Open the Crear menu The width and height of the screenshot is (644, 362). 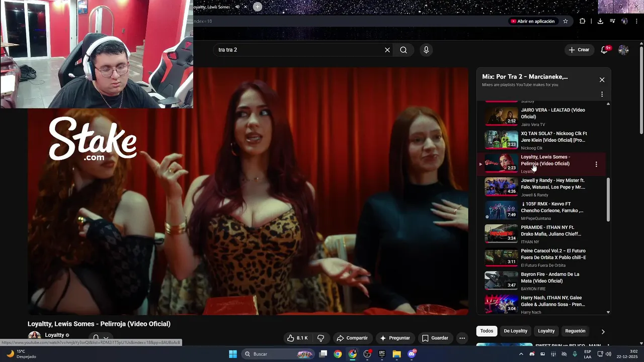[x=579, y=50]
